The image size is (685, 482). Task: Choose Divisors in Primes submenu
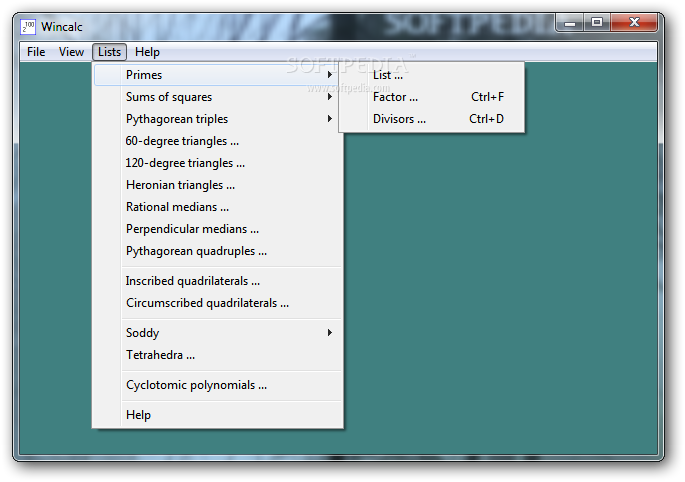pyautogui.click(x=432, y=119)
